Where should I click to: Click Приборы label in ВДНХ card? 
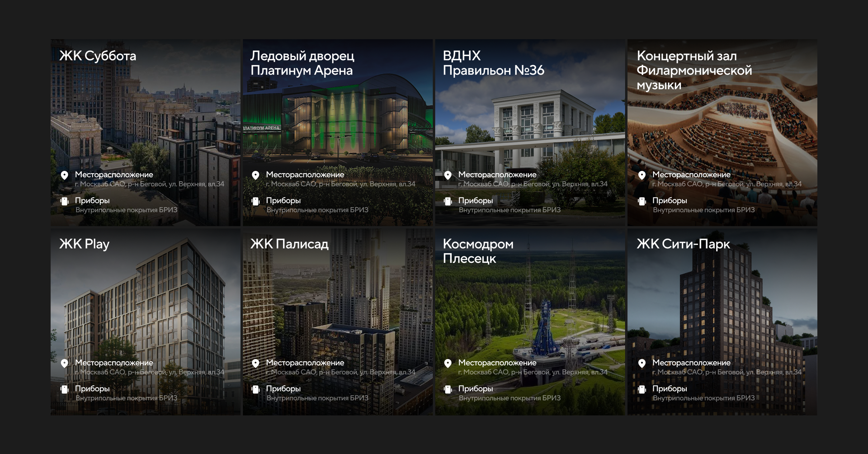(x=476, y=200)
